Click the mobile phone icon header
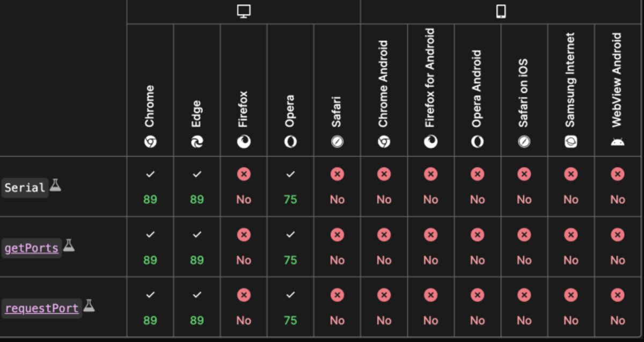 pos(501,12)
